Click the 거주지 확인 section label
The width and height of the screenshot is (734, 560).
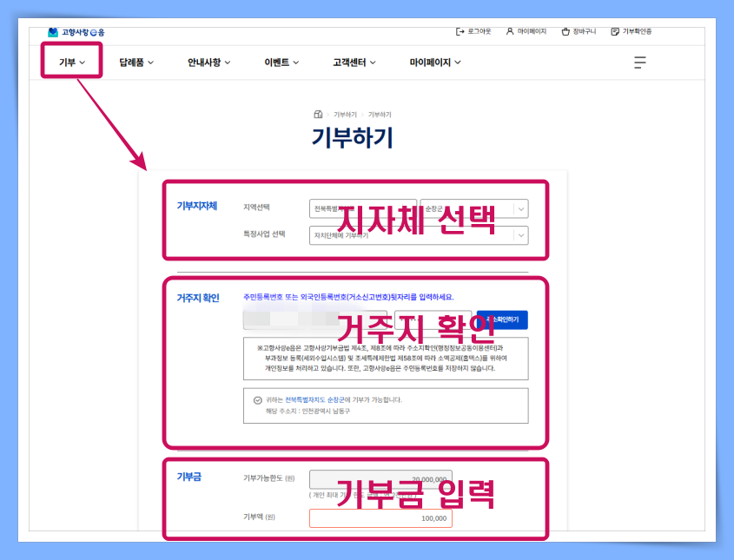197,298
